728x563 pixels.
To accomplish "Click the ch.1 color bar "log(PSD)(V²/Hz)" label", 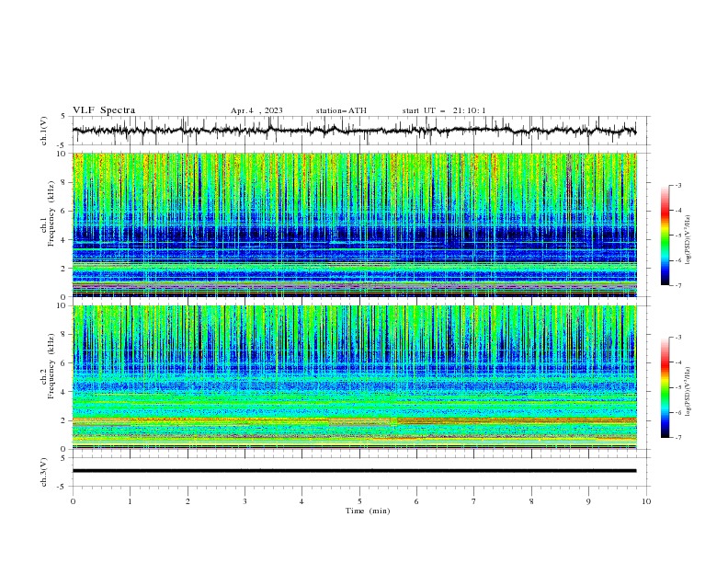I will 688,240.
